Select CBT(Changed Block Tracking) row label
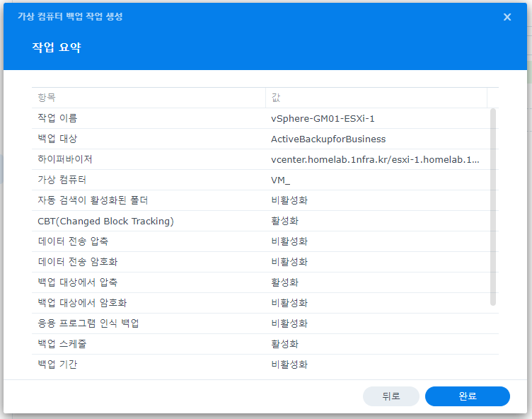The height and width of the screenshot is (419, 532). click(x=105, y=221)
